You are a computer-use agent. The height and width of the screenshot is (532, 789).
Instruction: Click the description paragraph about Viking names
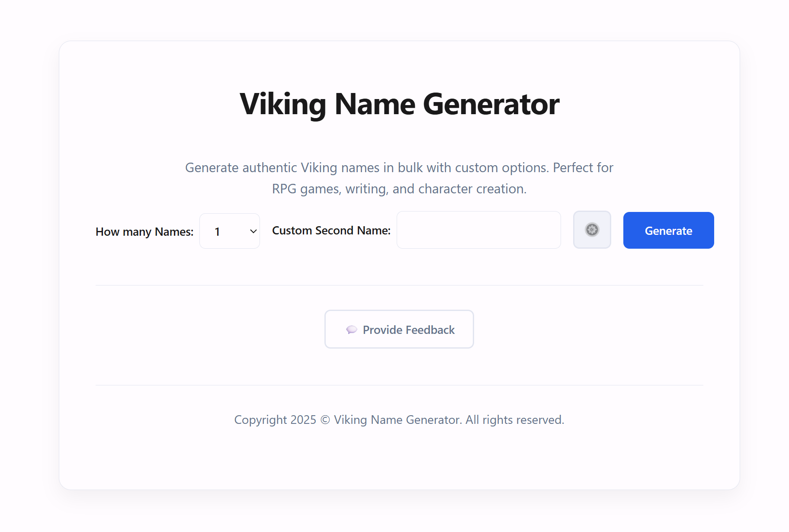tap(399, 178)
